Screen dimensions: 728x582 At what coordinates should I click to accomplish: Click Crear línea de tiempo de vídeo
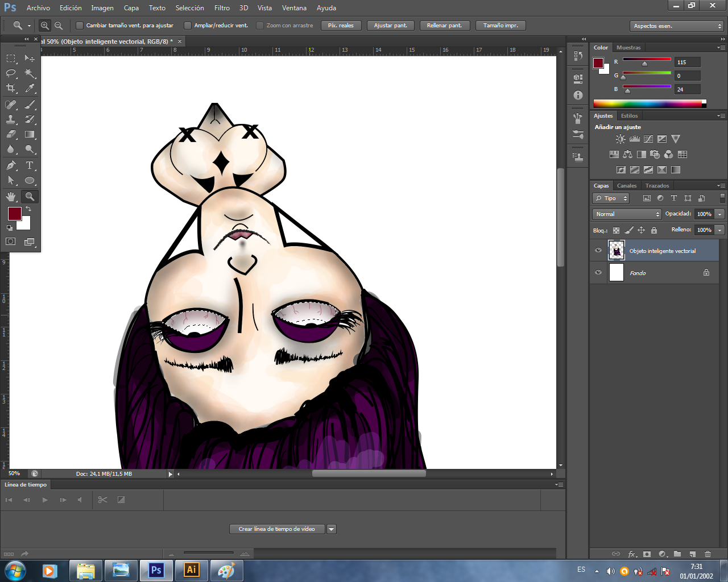277,529
